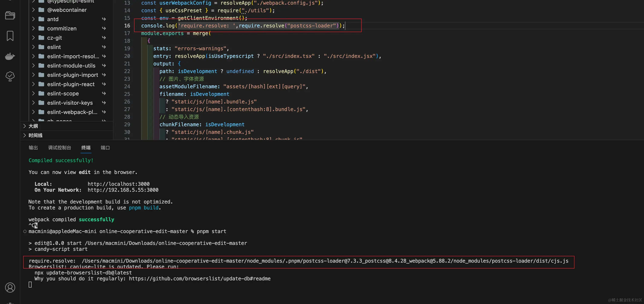Screen dimensions: 644x304
Task: Switch to the 调试控制台 debug console tab
Action: 59,147
